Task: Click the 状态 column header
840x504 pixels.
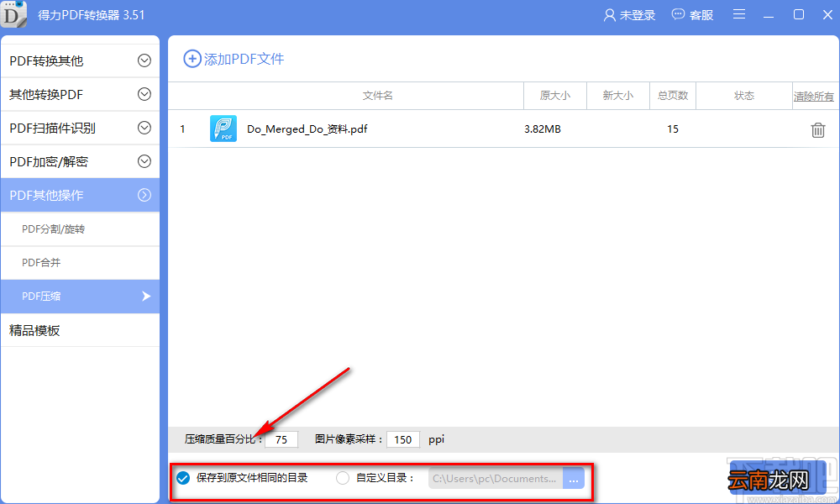Action: 744,96
